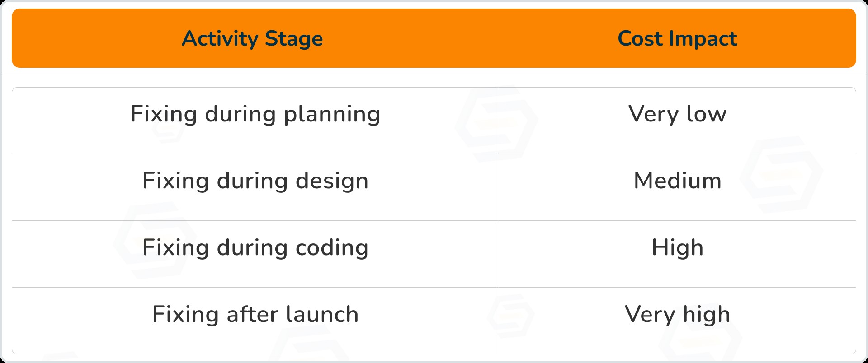The width and height of the screenshot is (868, 363).
Task: Click the watermark logo left of Very high
Action: coord(511,313)
